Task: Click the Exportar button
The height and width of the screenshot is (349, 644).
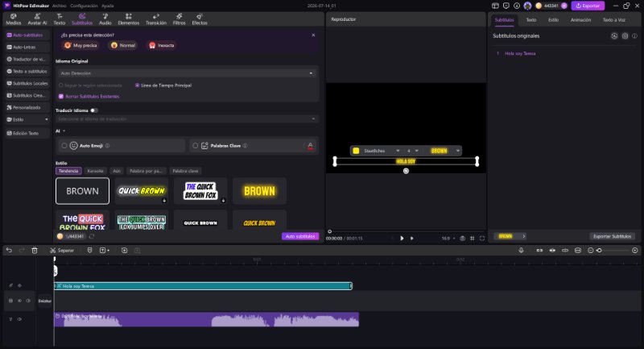Action: (x=588, y=6)
